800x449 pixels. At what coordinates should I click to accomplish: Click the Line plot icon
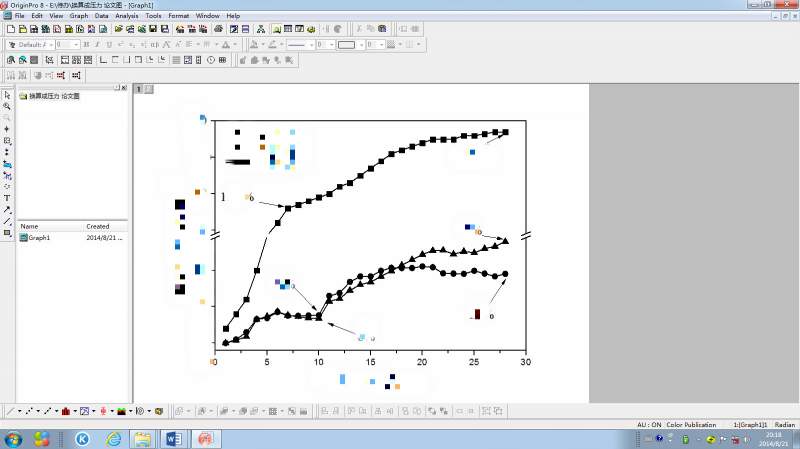pyautogui.click(x=10, y=411)
